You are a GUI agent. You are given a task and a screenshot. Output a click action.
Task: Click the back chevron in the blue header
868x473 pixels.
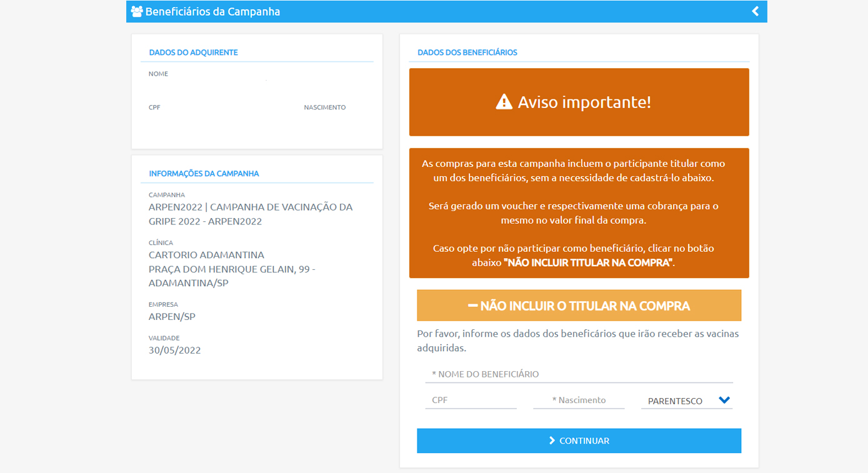point(755,11)
